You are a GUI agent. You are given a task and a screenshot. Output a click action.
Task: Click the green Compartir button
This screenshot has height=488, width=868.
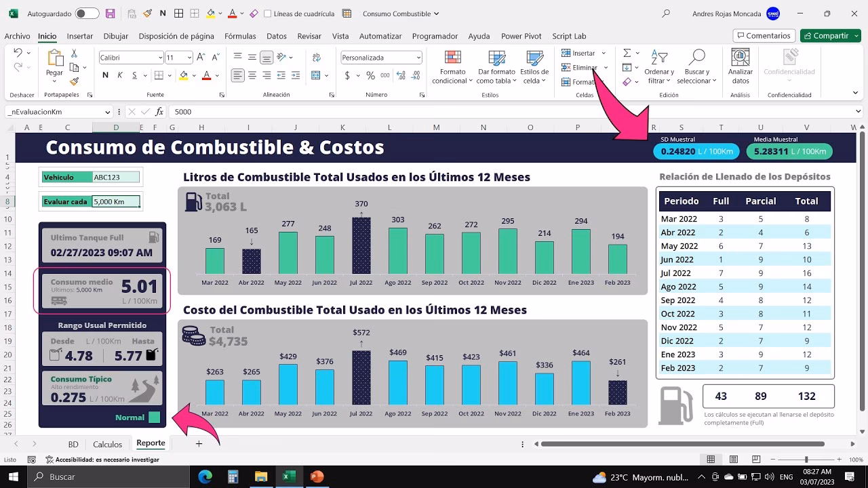[830, 35]
